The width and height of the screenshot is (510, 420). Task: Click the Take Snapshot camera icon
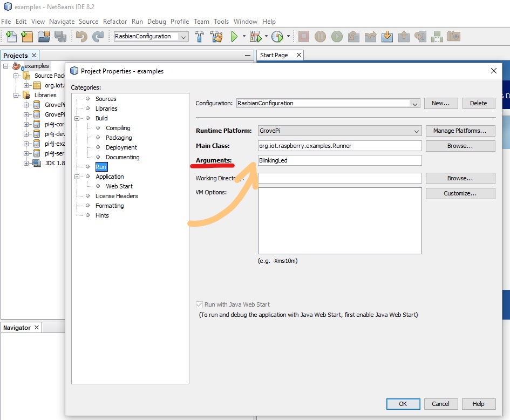454,36
